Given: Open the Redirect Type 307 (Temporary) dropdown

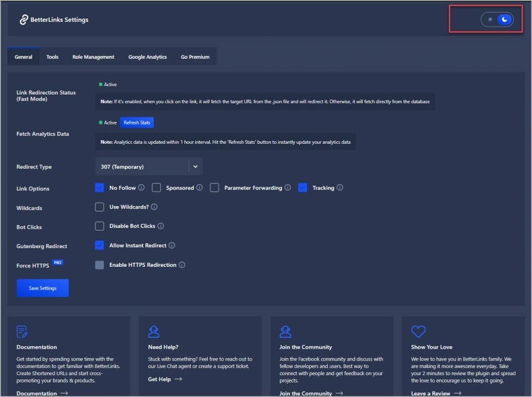Looking at the screenshot, I should (x=149, y=167).
